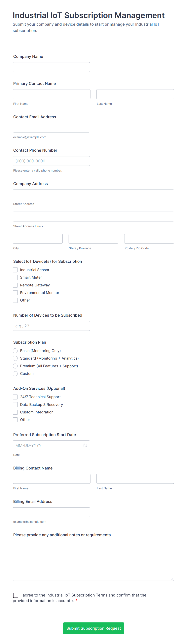185x644 pixels.
Task: Focus the Company Name input field
Action: pyautogui.click(x=51, y=67)
